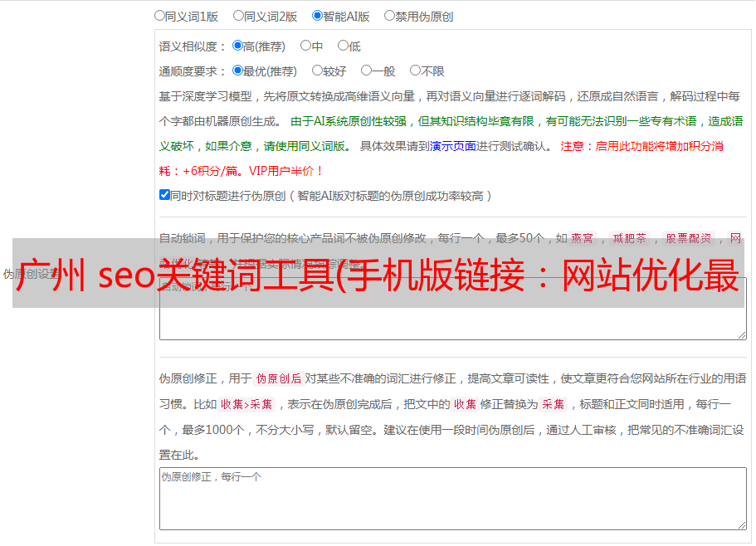Set 通顺度要求 to 不限

(415, 71)
